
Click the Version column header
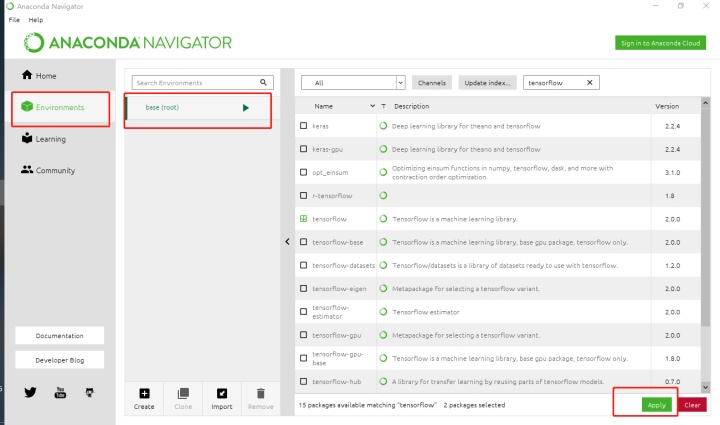(x=667, y=106)
